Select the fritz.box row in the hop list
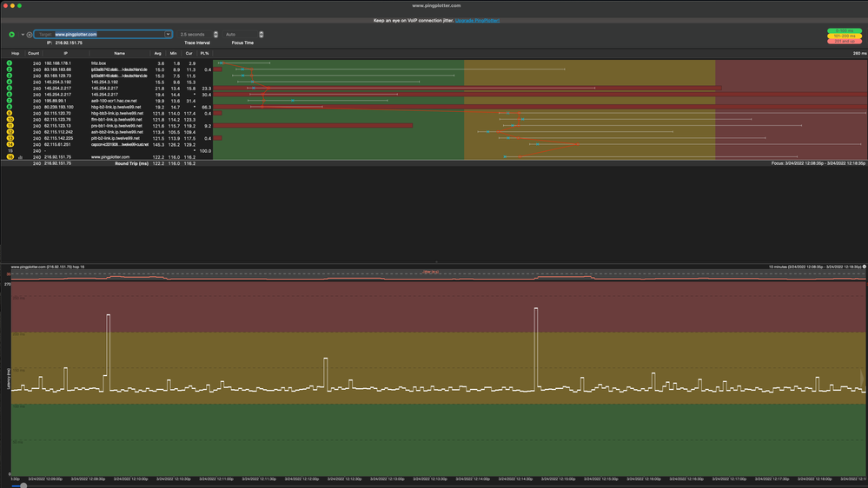This screenshot has width=868, height=488. (x=98, y=63)
